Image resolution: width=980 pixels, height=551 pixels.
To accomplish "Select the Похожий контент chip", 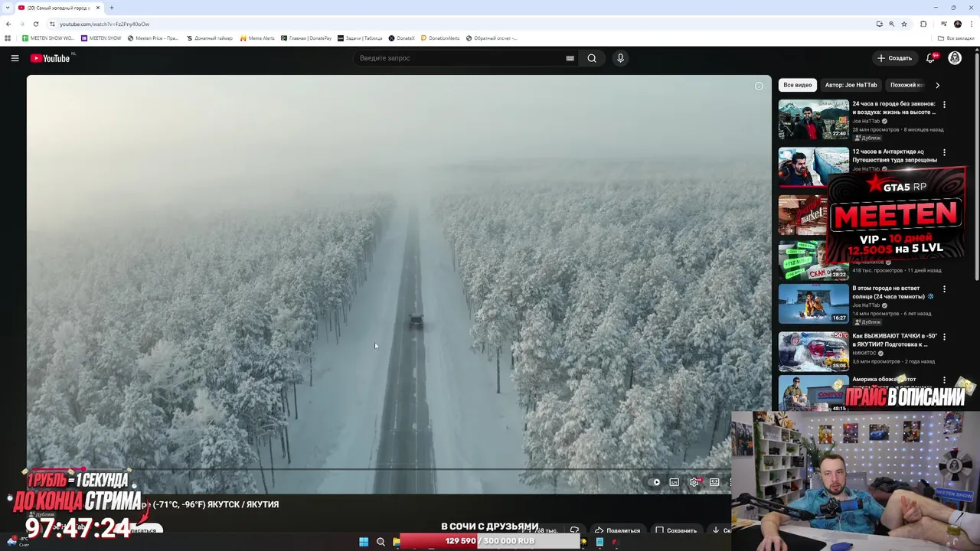I will pyautogui.click(x=906, y=85).
